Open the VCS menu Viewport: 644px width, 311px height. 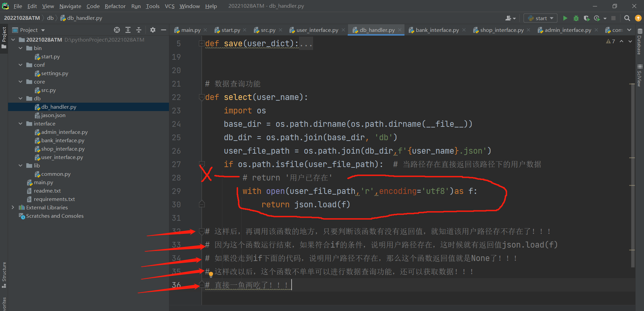tap(170, 6)
